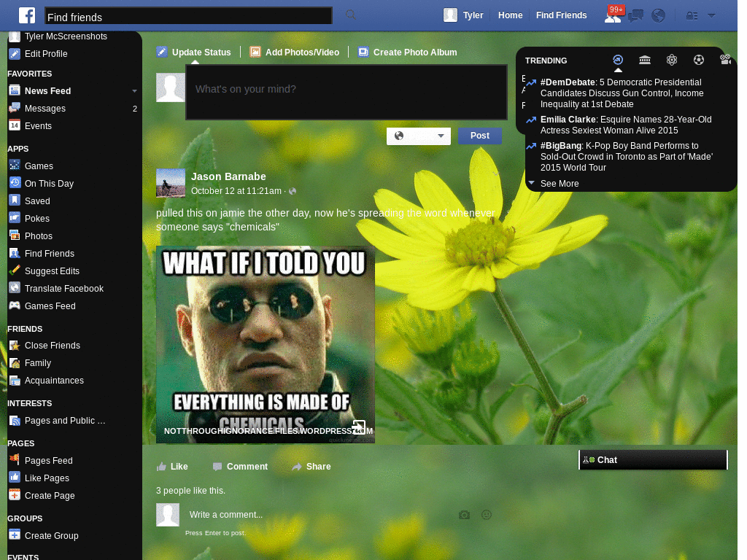Viewport: 747px width, 560px height.
Task: Open the Morpheus meme image
Action: click(266, 344)
